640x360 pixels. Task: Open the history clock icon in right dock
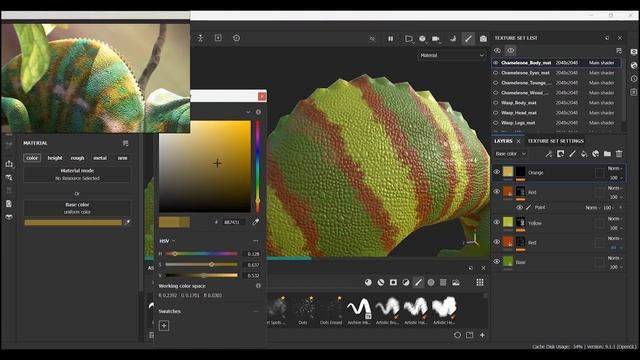pos(634,79)
